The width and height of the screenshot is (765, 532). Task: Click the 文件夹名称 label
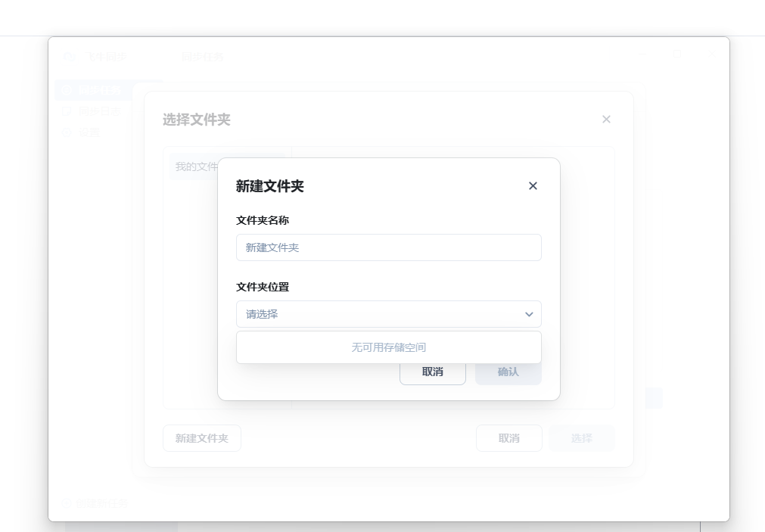[x=263, y=221]
